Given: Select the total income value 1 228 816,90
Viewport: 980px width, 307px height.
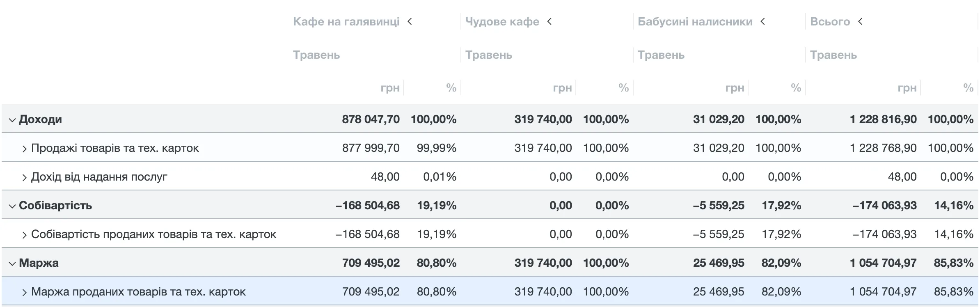Looking at the screenshot, I should coord(883,119).
